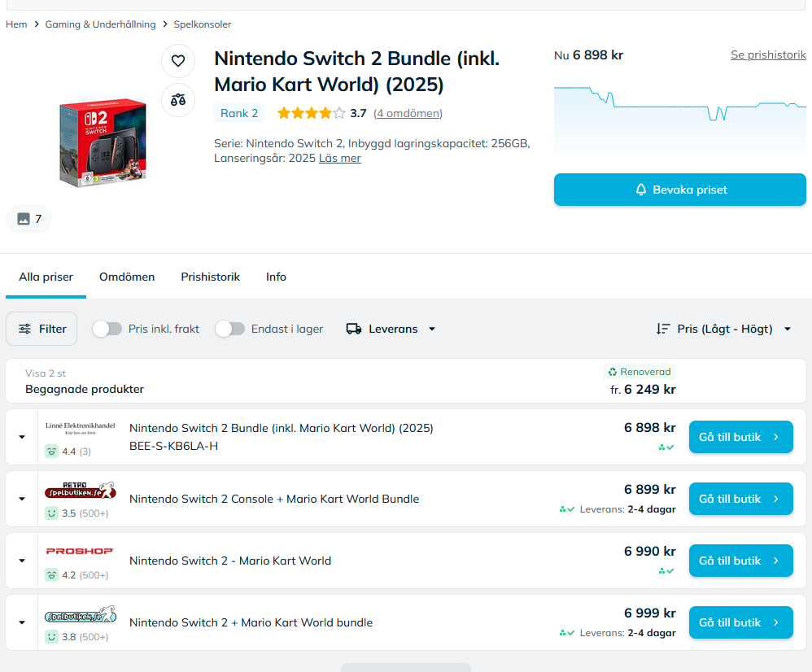Click stock icon beside 6 999 kr delivery
812x672 pixels.
(567, 633)
